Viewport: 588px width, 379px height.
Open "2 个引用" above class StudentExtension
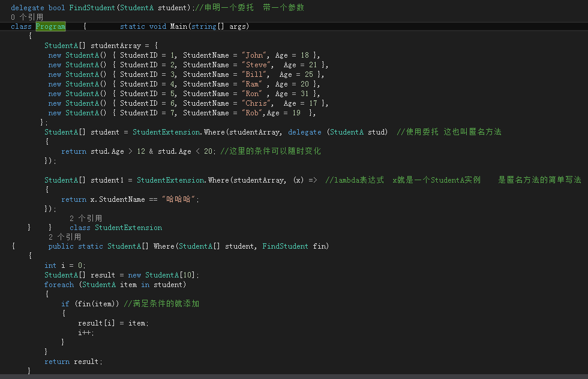tap(85, 218)
